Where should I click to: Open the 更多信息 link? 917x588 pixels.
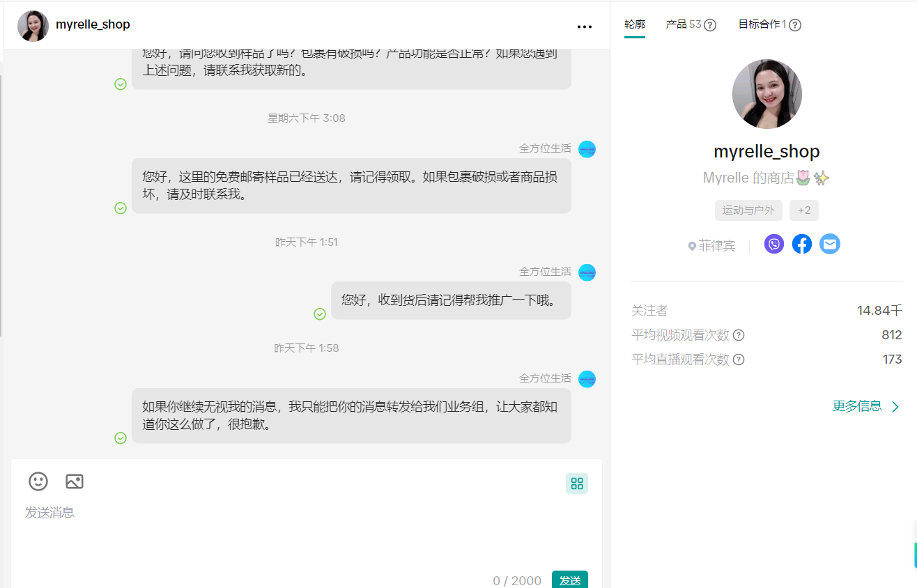click(857, 406)
